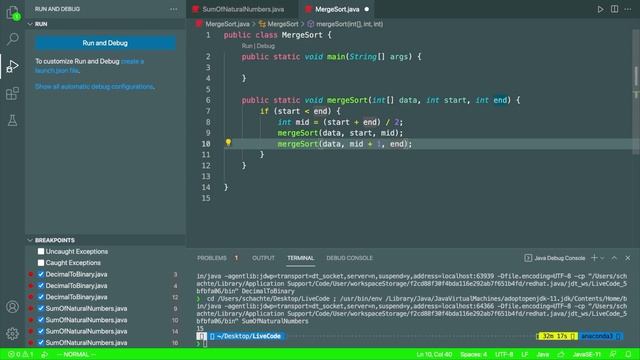Click create a launch.json file link
Image resolution: width=640 pixels, height=360 pixels.
[89, 66]
